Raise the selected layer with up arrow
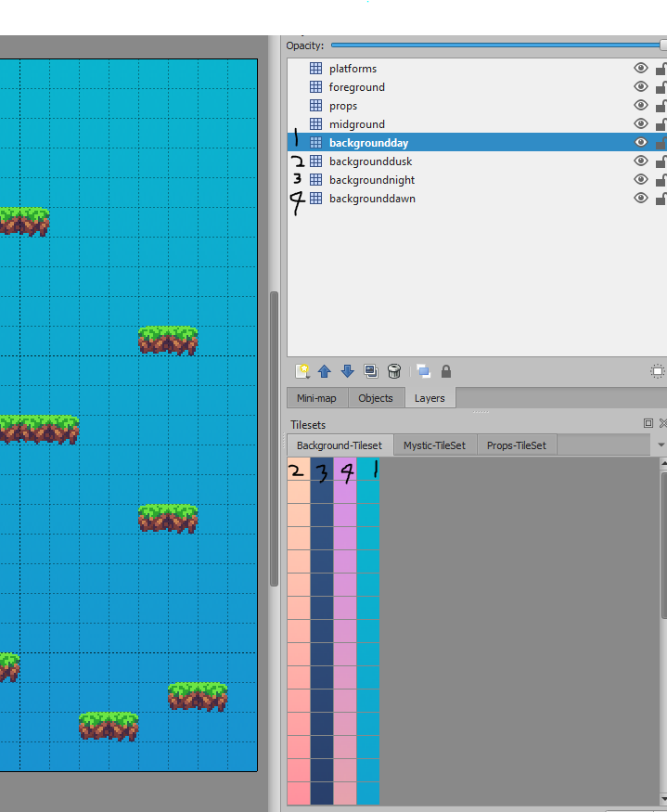Viewport: 667px width, 812px height. tap(325, 371)
